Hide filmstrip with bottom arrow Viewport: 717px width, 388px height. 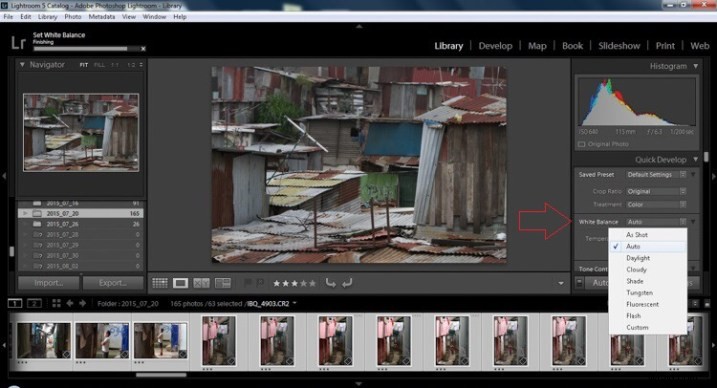[359, 384]
